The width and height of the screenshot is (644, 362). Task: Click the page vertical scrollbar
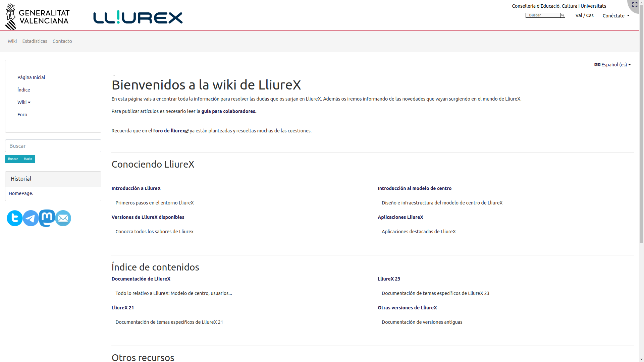click(x=641, y=134)
